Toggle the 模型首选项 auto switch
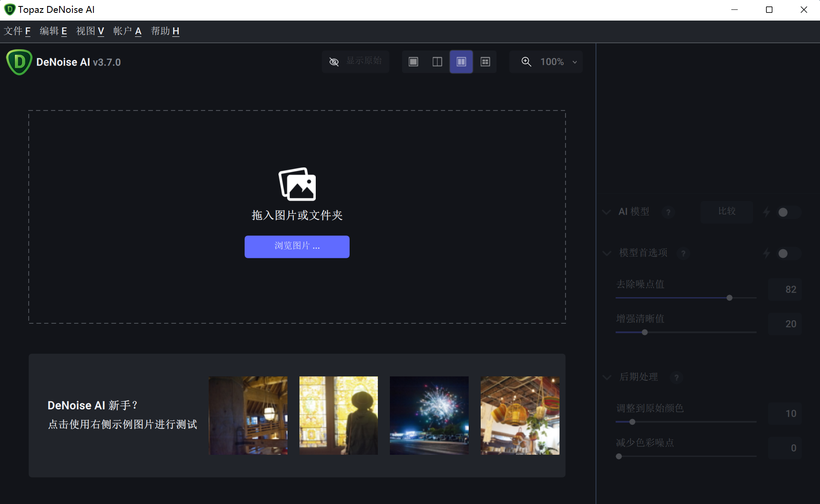Screen dimensions: 820x504 789,253
